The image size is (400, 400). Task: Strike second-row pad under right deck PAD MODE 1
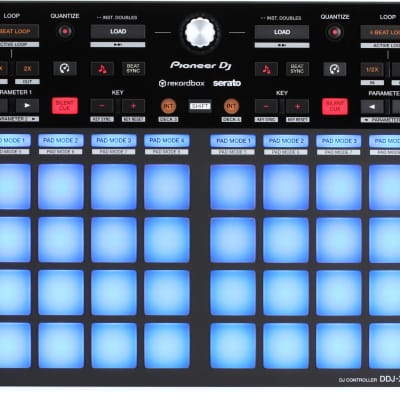tap(233, 240)
